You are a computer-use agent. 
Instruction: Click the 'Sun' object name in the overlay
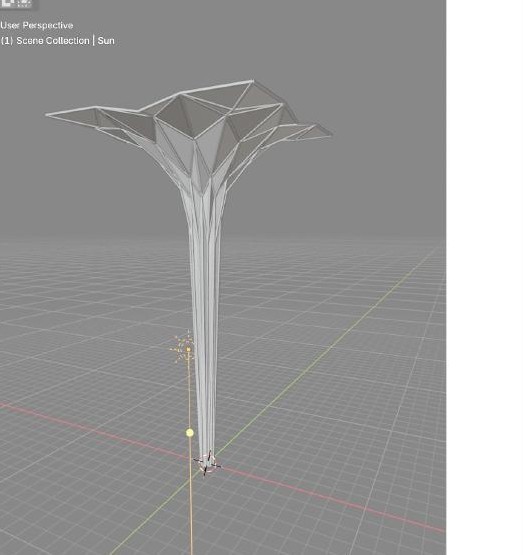point(106,41)
